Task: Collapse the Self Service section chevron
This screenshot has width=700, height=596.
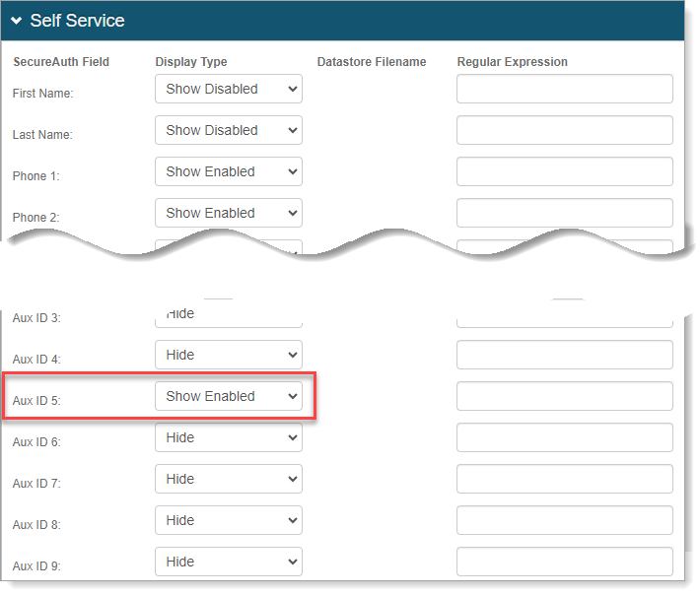Action: [17, 21]
